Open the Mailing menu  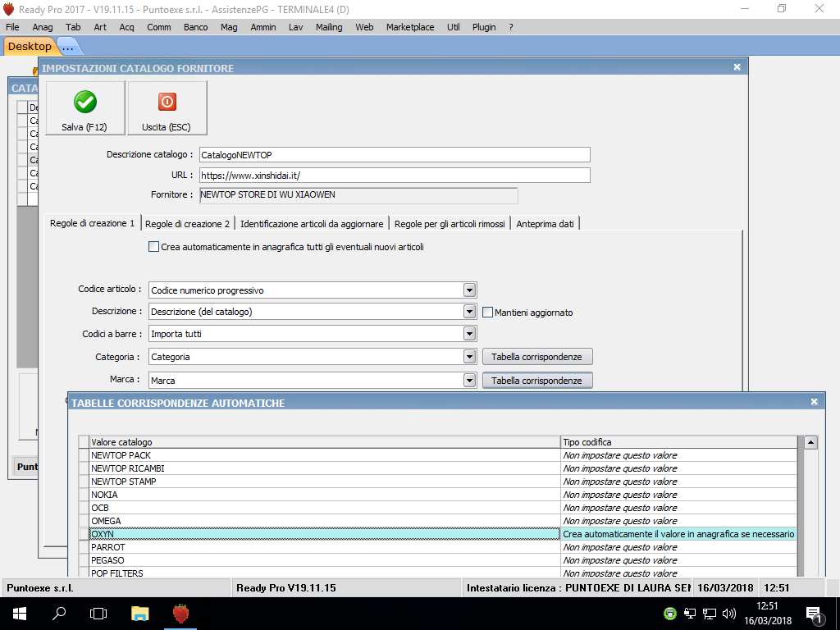[329, 27]
